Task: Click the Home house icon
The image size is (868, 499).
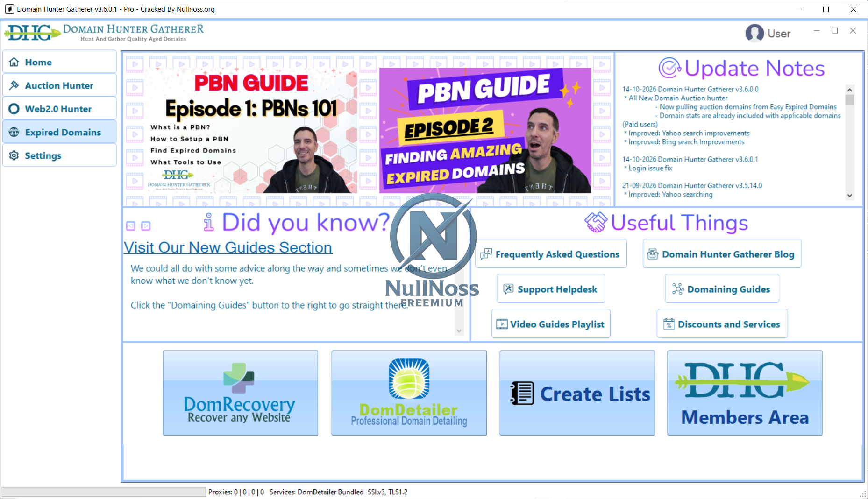Action: [x=14, y=62]
